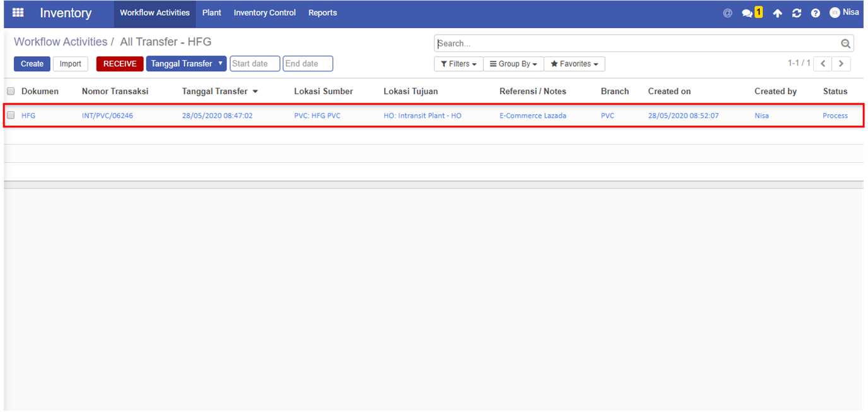Click the refresh sync icon
Screen dimensions: 868x412
(797, 13)
